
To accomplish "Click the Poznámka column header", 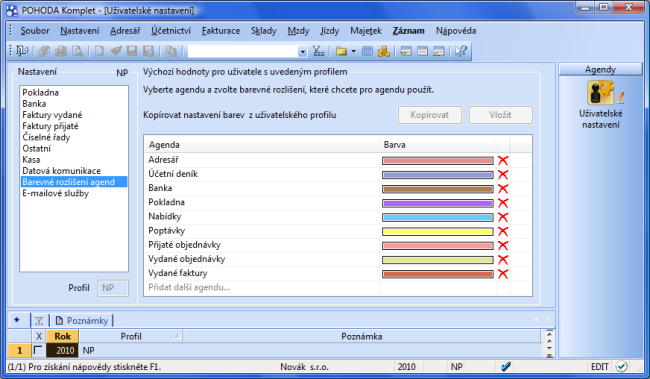I will [362, 336].
